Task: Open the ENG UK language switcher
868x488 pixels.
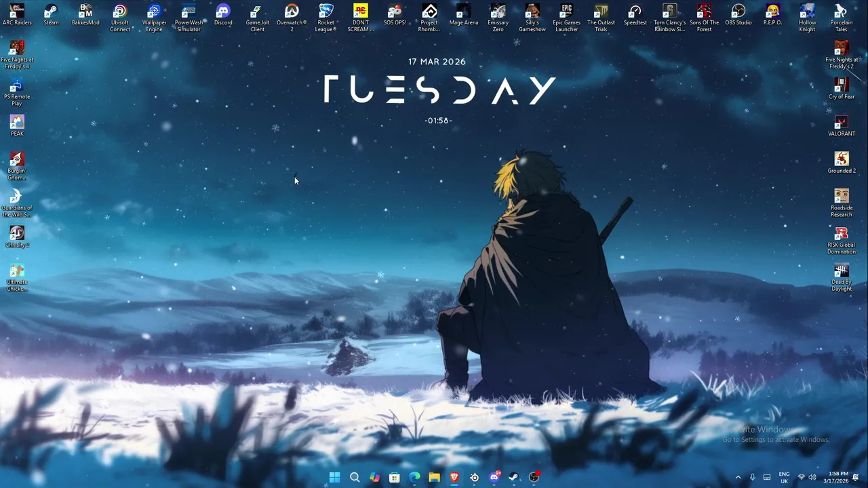Action: click(x=785, y=477)
